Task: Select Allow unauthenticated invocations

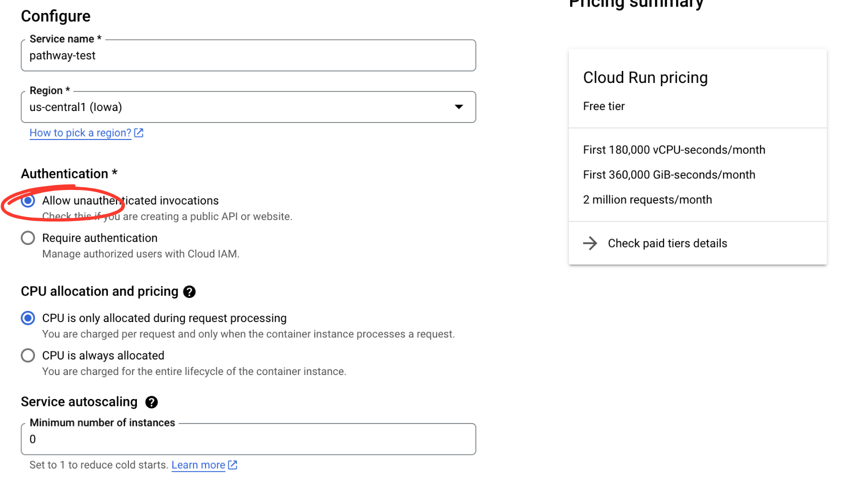Action: tap(27, 200)
